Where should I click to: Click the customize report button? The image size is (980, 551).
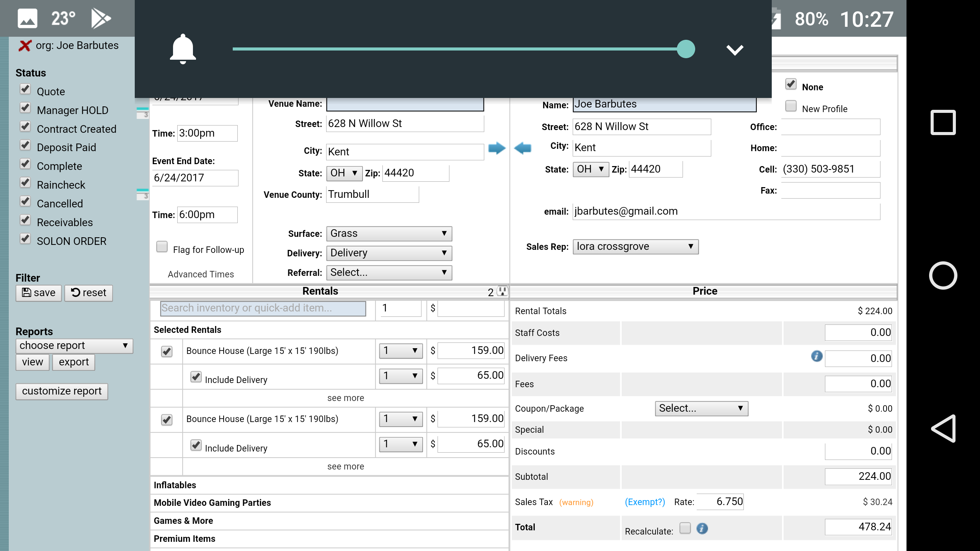tap(62, 391)
